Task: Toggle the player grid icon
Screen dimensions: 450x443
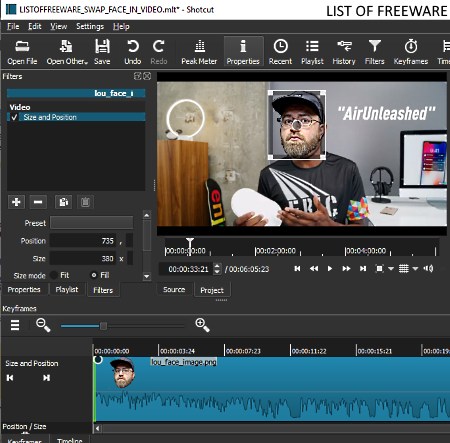Action: coord(404,268)
